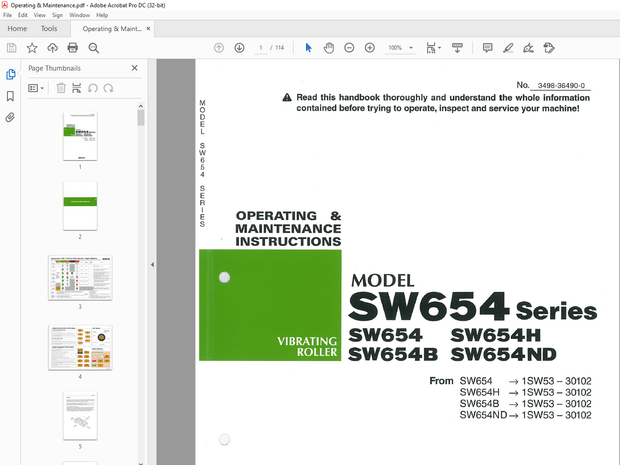The image size is (620, 465).
Task: Click the current page number field
Action: click(261, 48)
